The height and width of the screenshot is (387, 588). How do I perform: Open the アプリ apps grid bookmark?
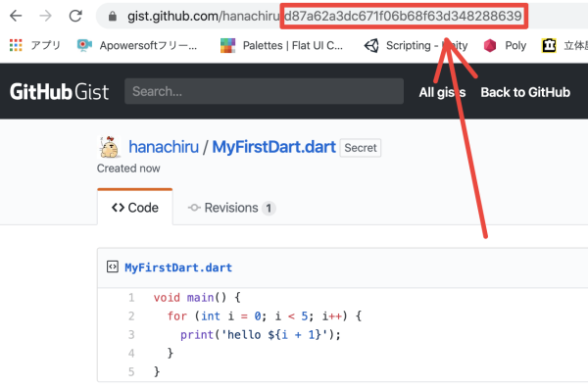(34, 45)
